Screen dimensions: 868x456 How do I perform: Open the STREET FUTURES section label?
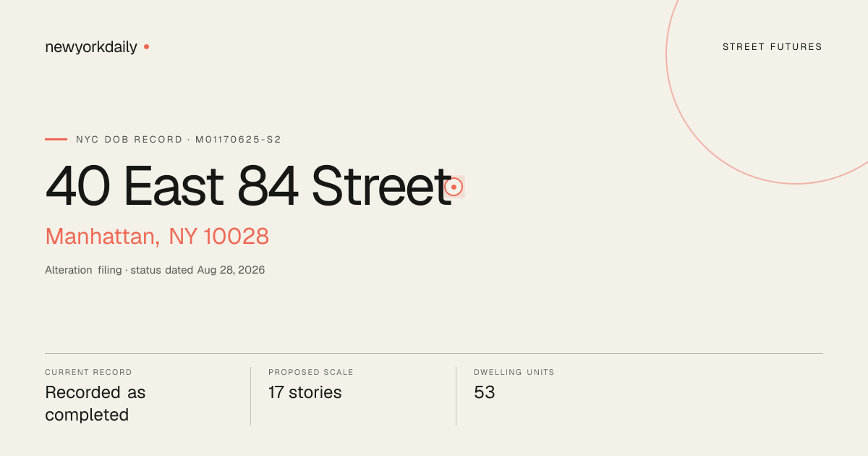pos(773,47)
